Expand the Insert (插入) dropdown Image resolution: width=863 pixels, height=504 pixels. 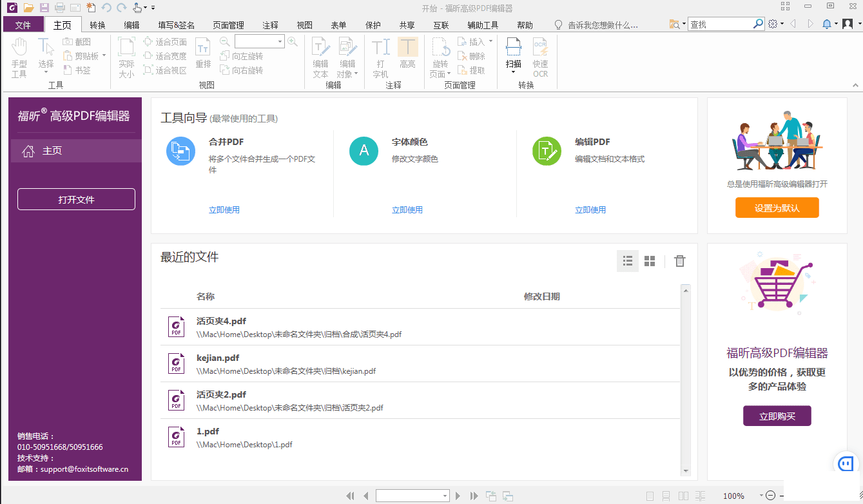(490, 42)
